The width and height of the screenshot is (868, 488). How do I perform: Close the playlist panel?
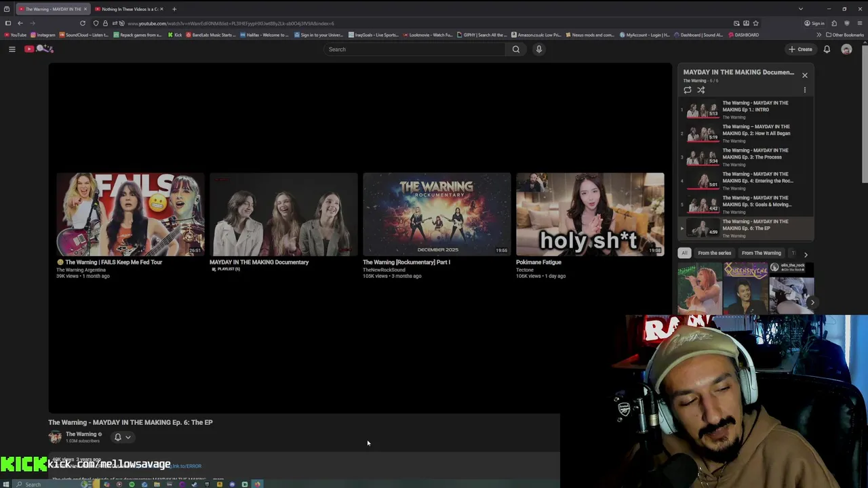pyautogui.click(x=805, y=75)
